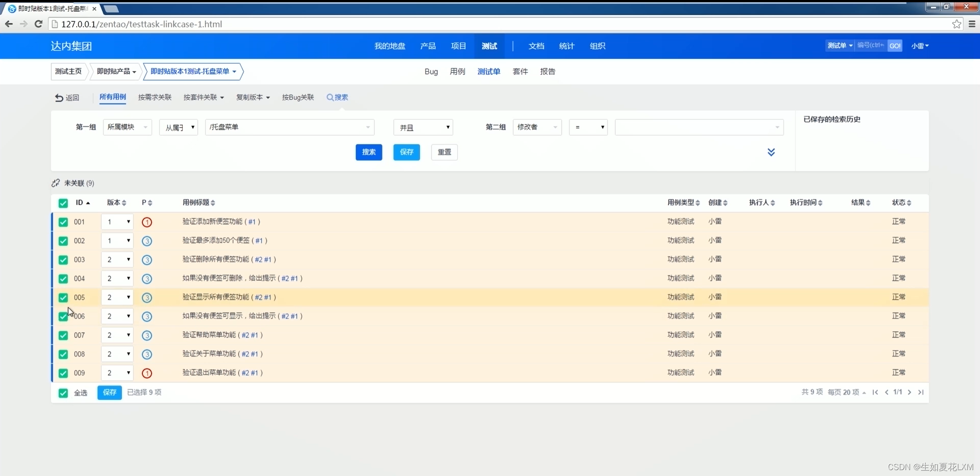This screenshot has height=476, width=980.
Task: Uncheck case 004 checkbox
Action: pyautogui.click(x=63, y=279)
